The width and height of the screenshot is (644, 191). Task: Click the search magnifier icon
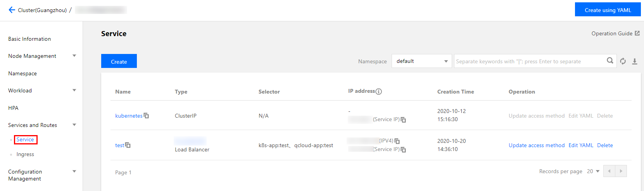(610, 61)
